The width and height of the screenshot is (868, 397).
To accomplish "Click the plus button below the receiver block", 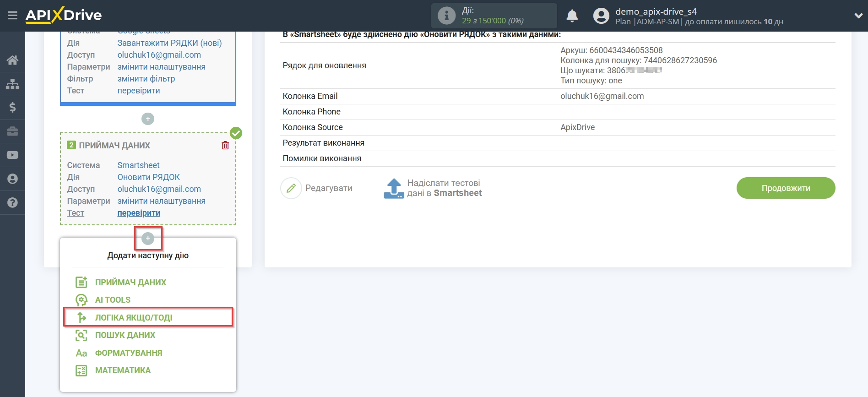I will coord(148,239).
